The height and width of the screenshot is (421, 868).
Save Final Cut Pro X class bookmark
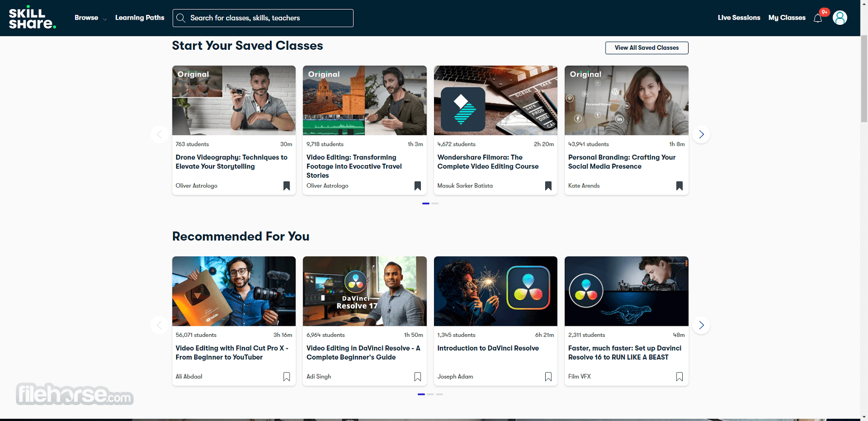[286, 377]
